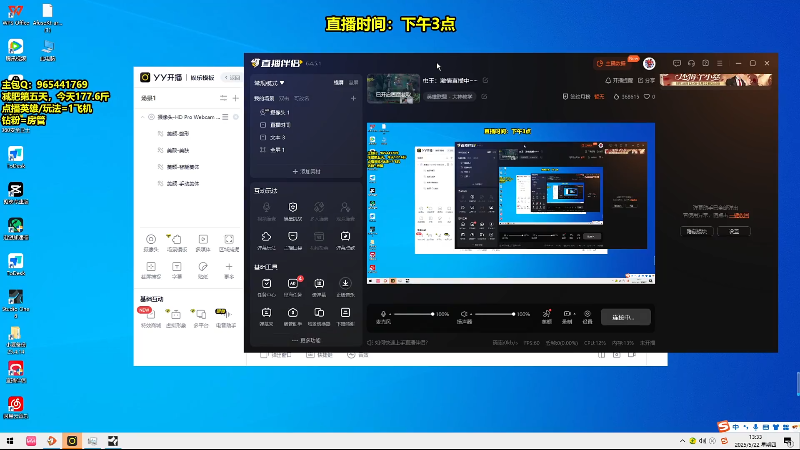Image resolution: width=800 pixels, height=450 pixels.
Task: Open the webcam source hamburger menu in YY开播
Action: 225,117
